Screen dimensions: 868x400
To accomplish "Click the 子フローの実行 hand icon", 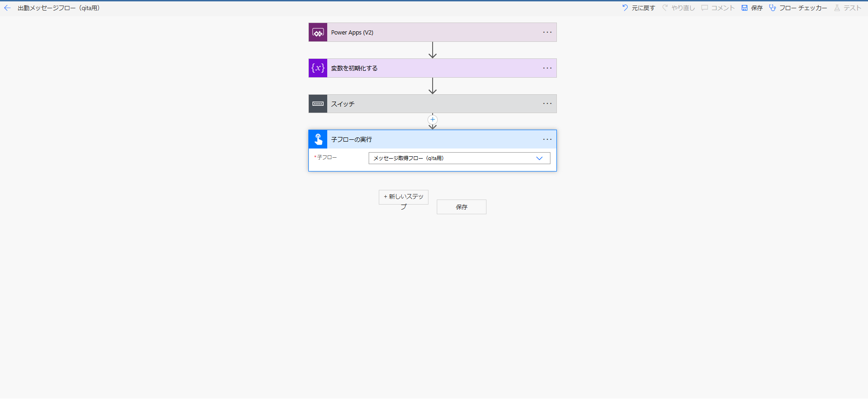I will [318, 139].
